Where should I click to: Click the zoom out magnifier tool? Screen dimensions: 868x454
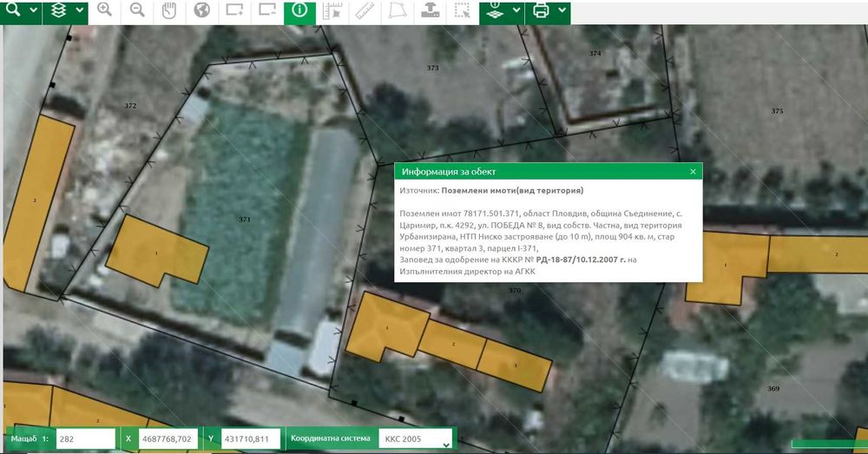pos(137,10)
